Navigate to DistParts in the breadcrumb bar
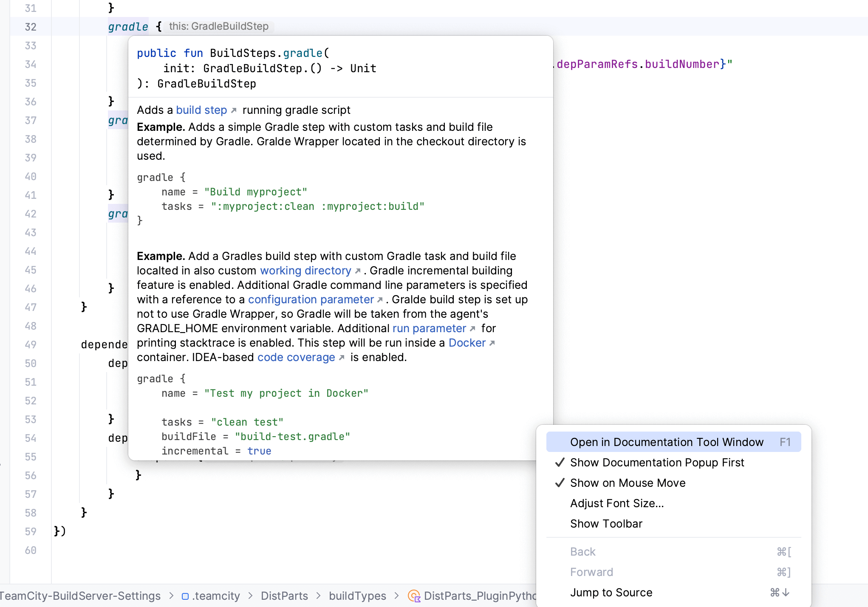This screenshot has width=868, height=607. pos(284,596)
